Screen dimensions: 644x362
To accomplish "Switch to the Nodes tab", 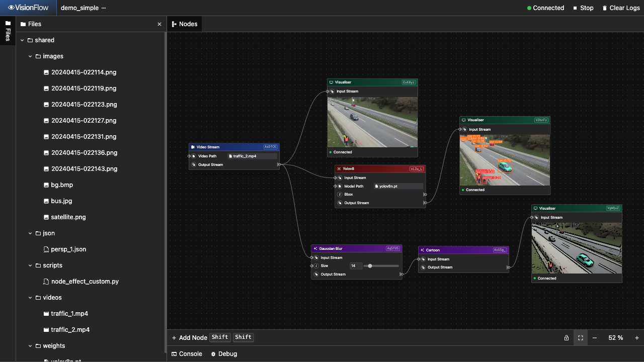I will pyautogui.click(x=185, y=24).
